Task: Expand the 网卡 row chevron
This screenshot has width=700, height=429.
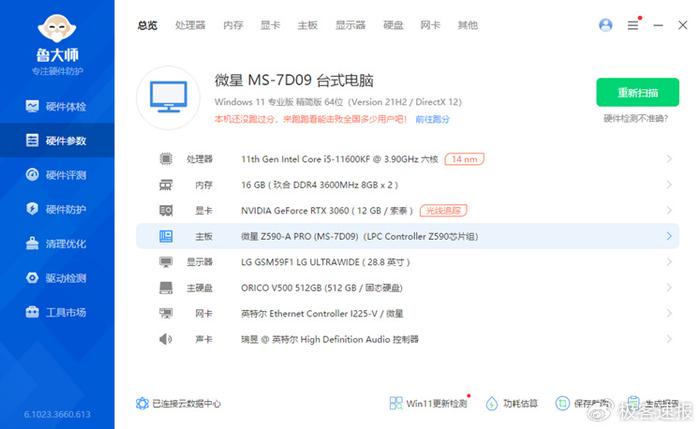Action: point(669,313)
